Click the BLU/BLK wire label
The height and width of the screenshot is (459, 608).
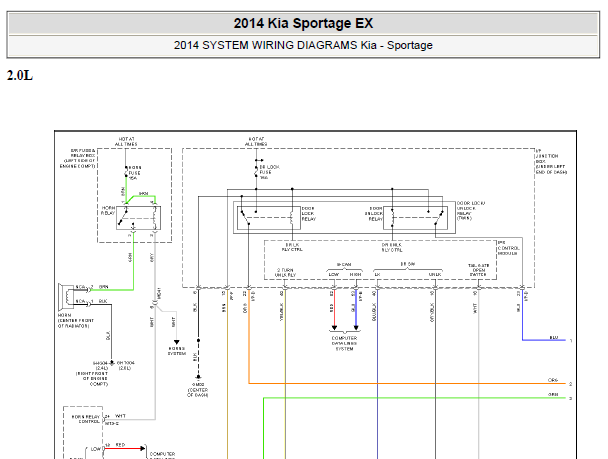point(374,312)
